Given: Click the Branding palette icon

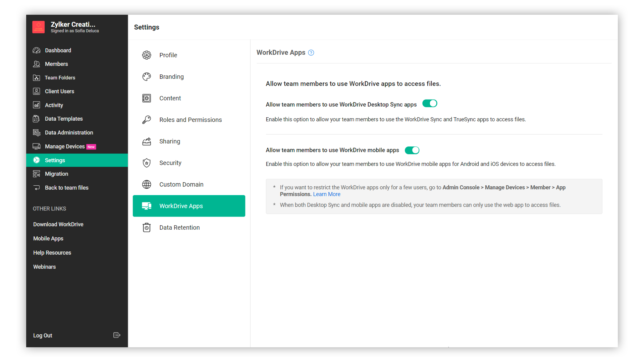Looking at the screenshot, I should point(147,77).
